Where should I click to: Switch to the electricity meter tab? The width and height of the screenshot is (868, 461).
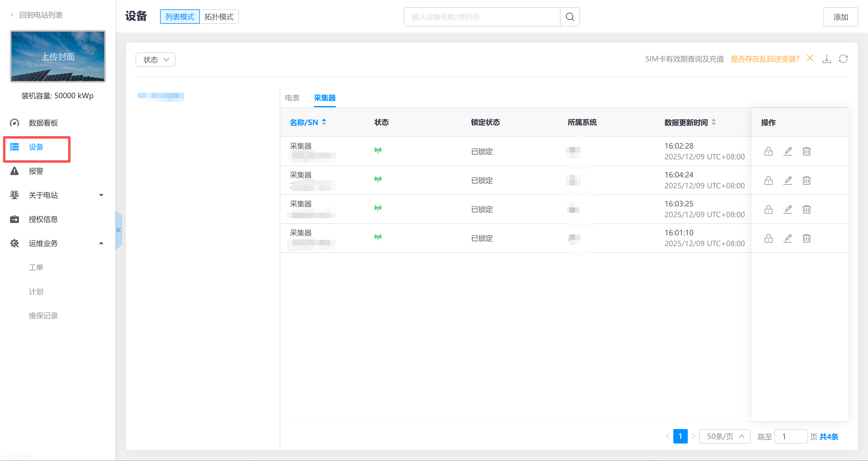tap(292, 98)
